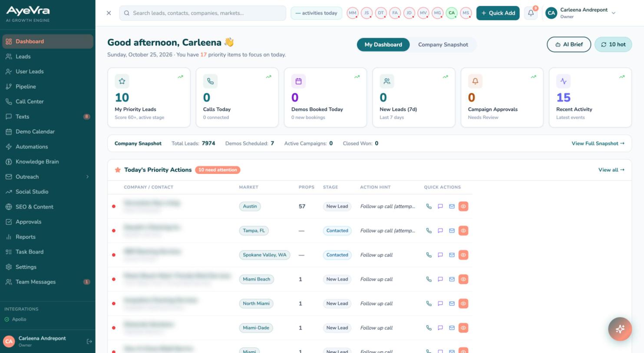Click the phone icon on Calls Today card
The image size is (644, 353).
210,81
